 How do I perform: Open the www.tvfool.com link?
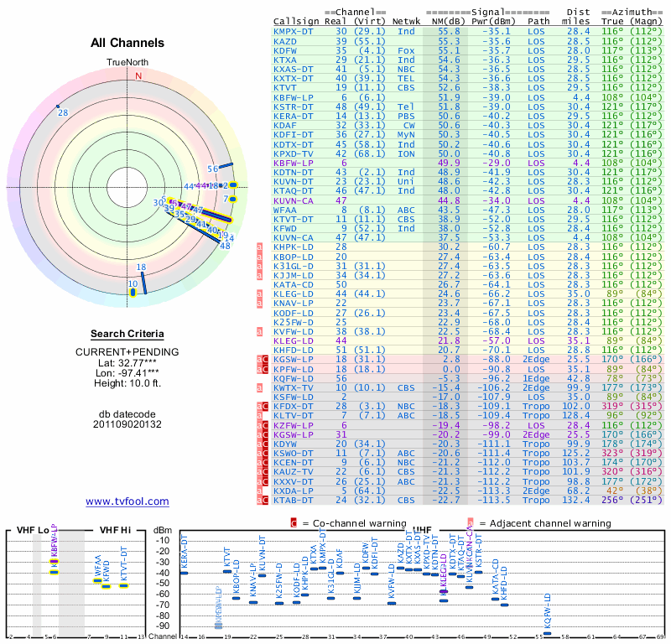[x=127, y=501]
